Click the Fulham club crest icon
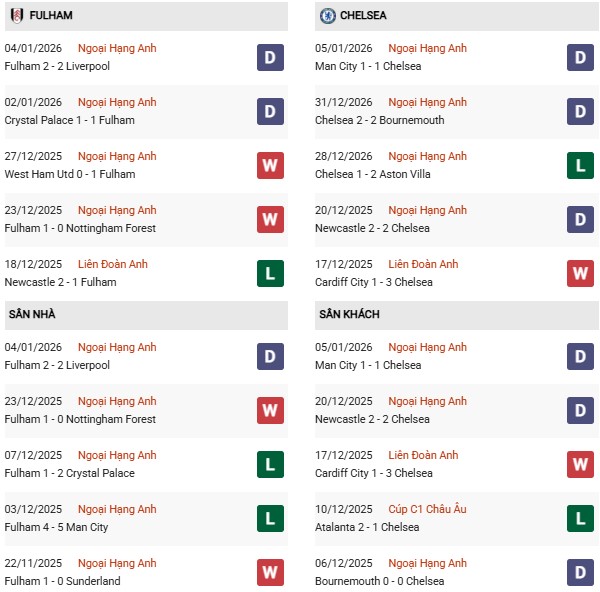 click(x=16, y=15)
